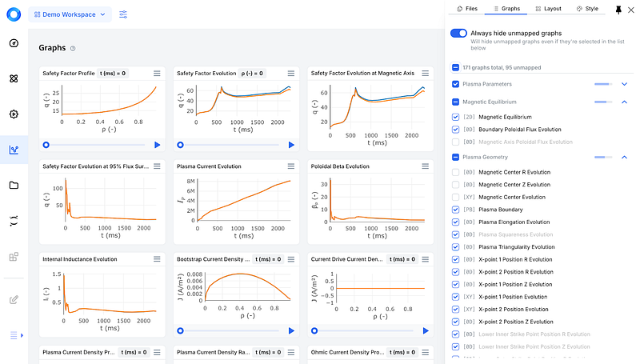Check the Magnetic Center R Evolution checkbox
640x364 pixels.
click(x=455, y=172)
